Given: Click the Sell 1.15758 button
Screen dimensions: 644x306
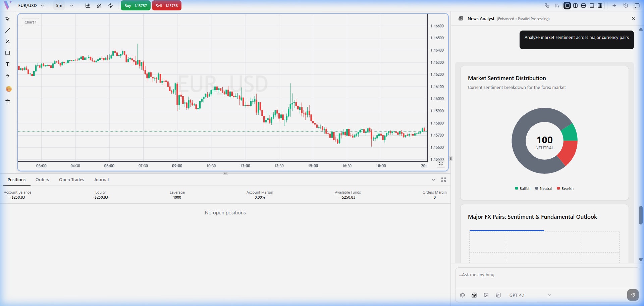Looking at the screenshot, I should pos(167,6).
